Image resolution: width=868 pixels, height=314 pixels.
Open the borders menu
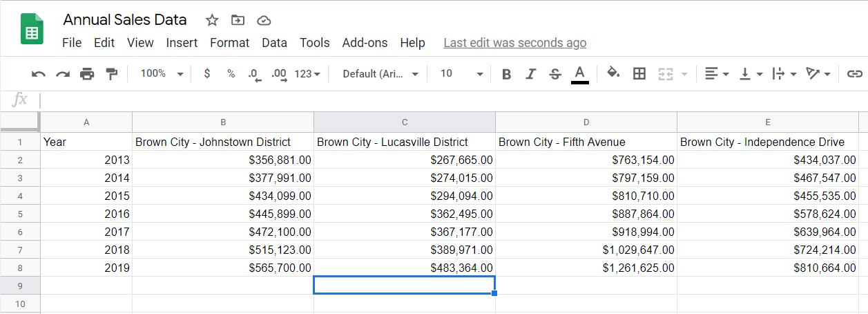[x=639, y=73]
